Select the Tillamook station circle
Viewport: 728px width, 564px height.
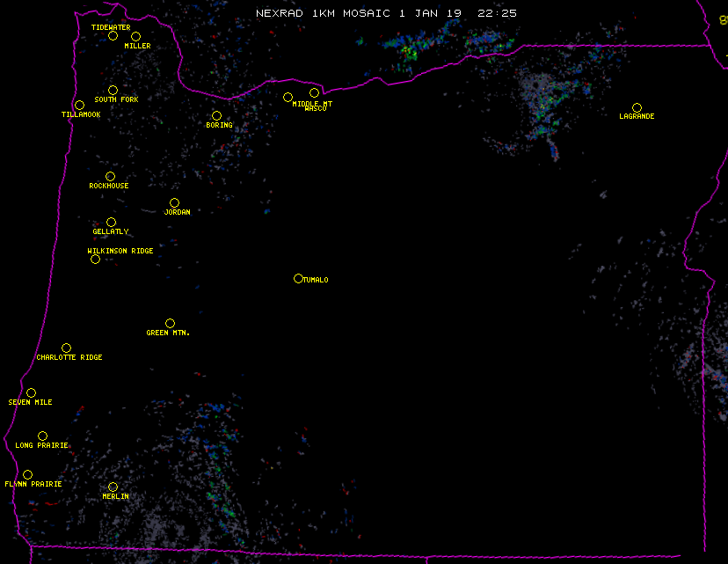(x=79, y=106)
